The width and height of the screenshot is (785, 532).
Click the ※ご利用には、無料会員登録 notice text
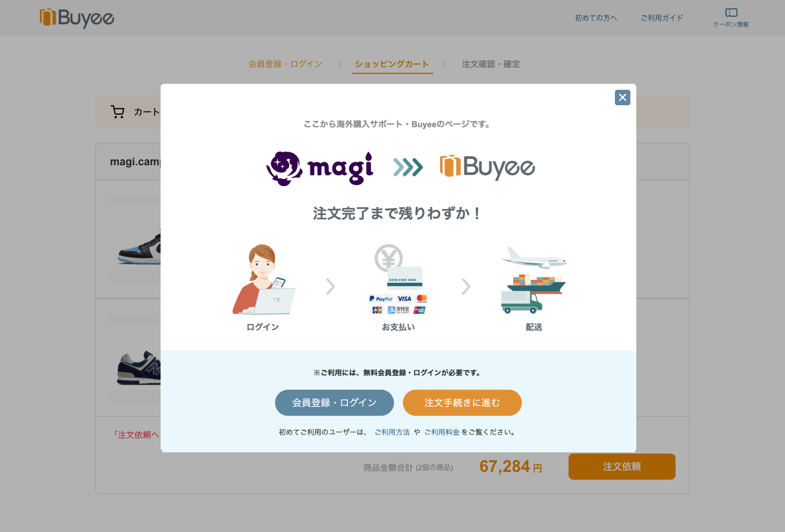[x=398, y=373]
